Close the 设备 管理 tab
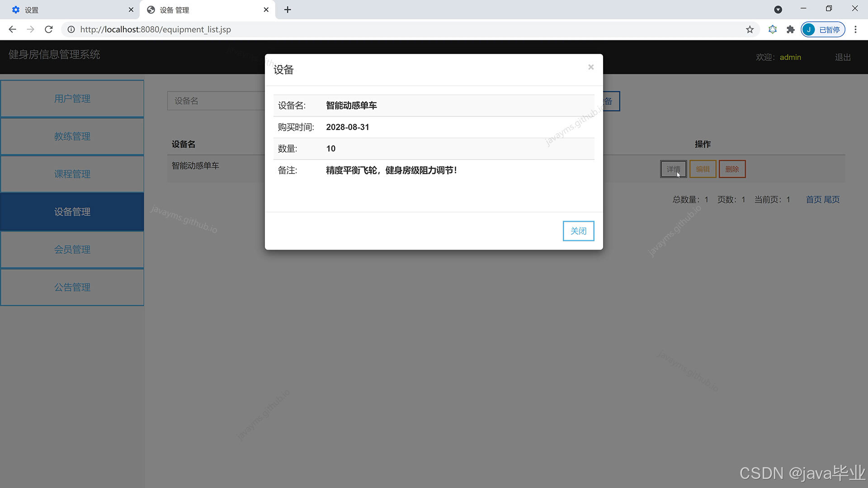 point(266,9)
